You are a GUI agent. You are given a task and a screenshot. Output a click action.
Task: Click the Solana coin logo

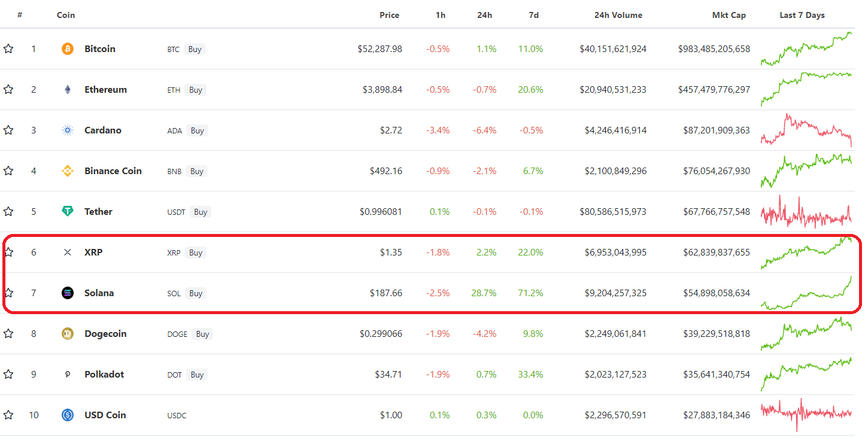tap(68, 293)
